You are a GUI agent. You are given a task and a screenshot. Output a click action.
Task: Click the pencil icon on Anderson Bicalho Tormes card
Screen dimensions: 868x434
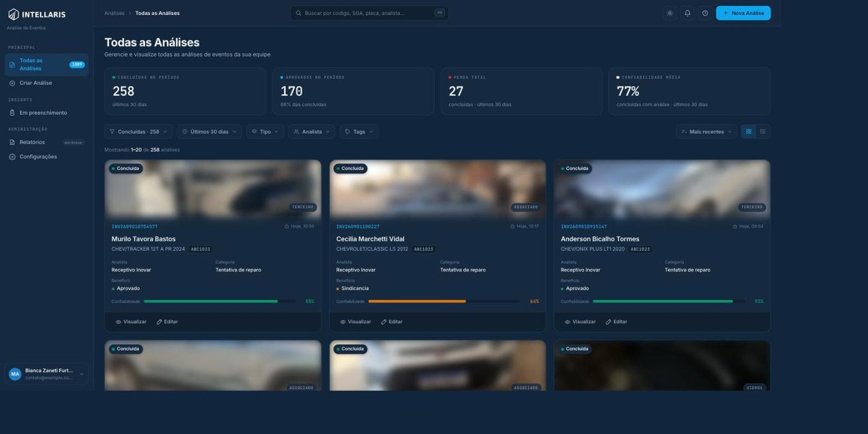[608, 322]
